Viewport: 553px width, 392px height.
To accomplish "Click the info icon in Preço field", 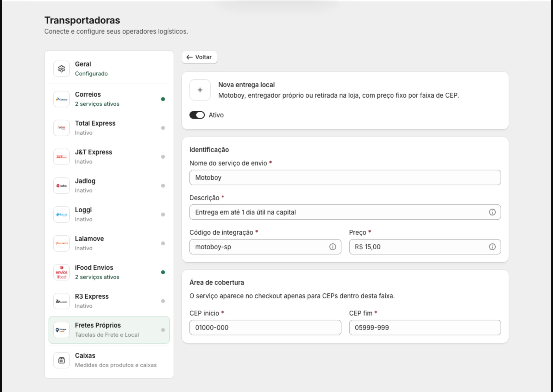I will pyautogui.click(x=492, y=247).
